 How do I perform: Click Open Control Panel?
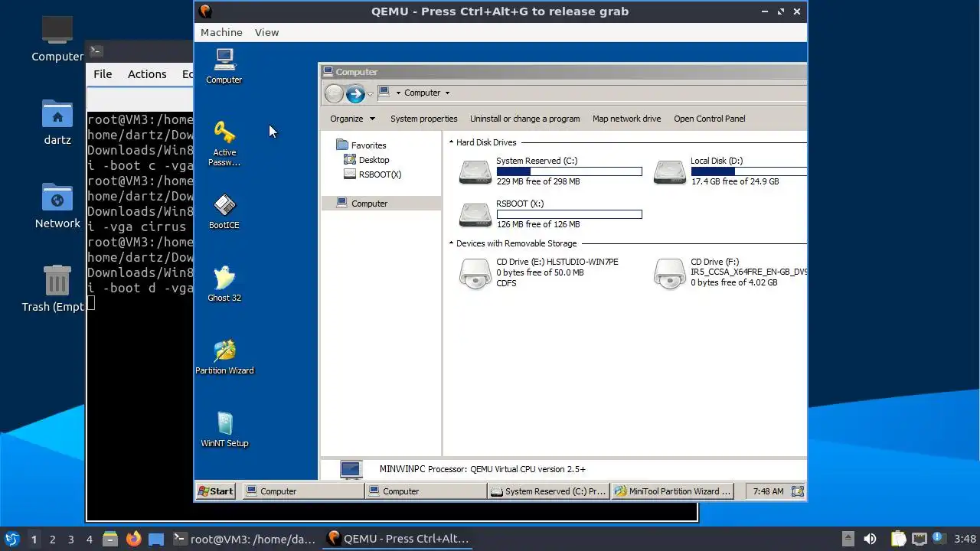[x=709, y=119]
